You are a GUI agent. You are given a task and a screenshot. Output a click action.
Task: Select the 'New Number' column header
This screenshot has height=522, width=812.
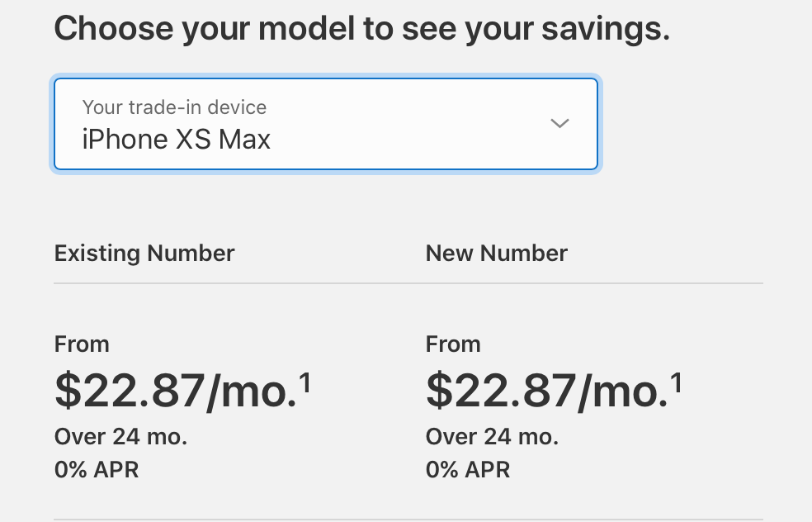[497, 253]
